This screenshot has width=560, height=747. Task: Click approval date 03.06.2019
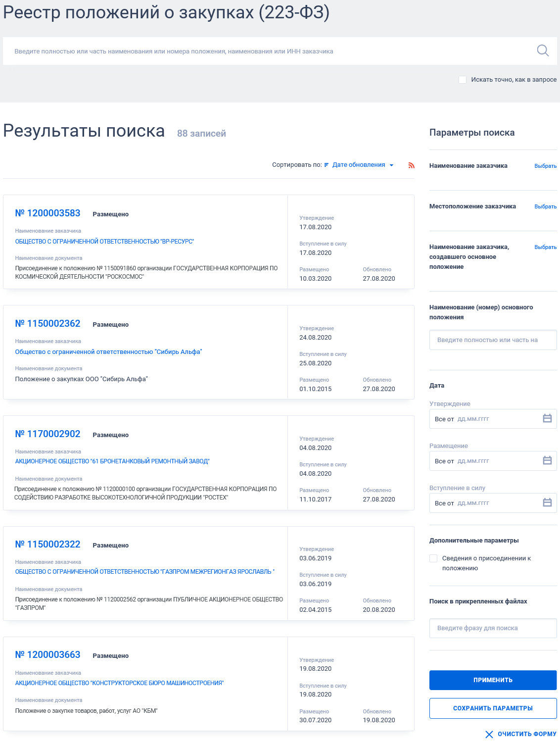[x=316, y=558]
